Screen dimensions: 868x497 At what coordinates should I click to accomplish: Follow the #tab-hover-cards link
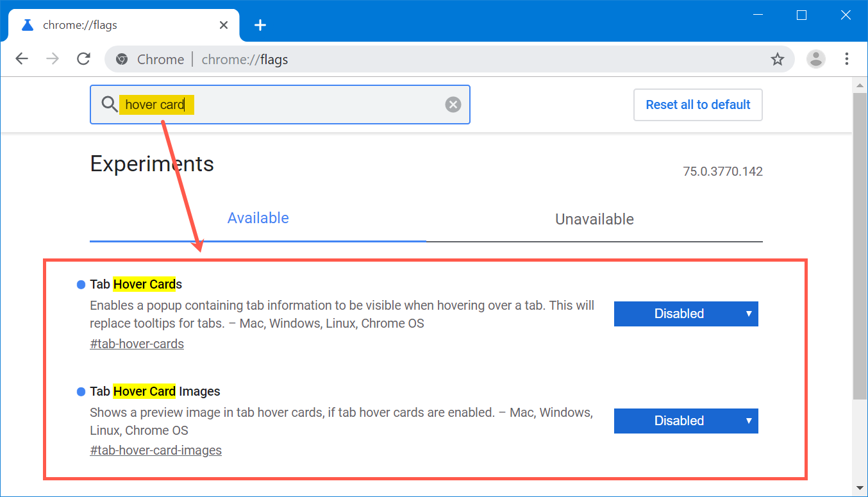pos(137,344)
